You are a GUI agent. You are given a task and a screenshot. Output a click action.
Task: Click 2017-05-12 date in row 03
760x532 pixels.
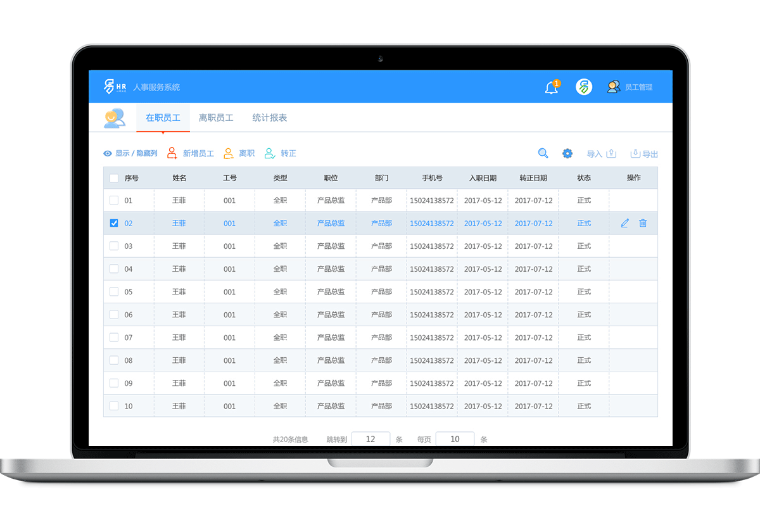pyautogui.click(x=483, y=246)
